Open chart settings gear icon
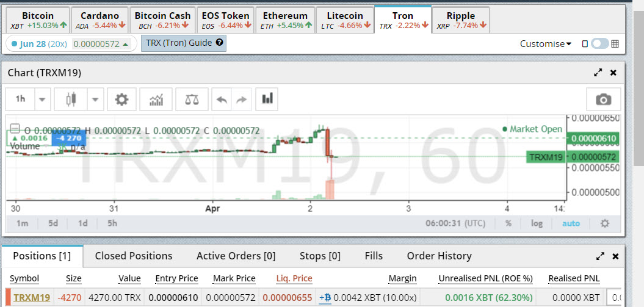Image resolution: width=644 pixels, height=307 pixels. tap(121, 99)
